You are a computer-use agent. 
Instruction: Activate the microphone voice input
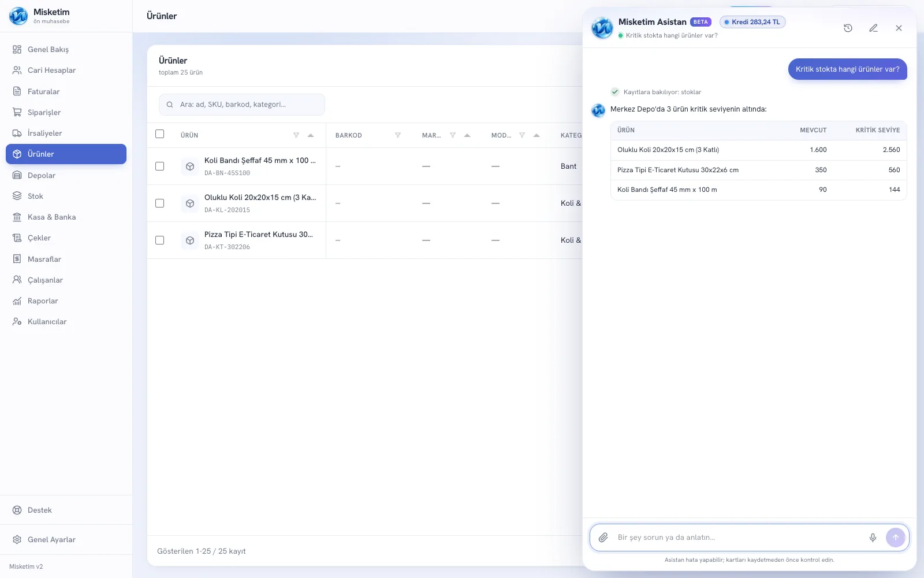873,538
